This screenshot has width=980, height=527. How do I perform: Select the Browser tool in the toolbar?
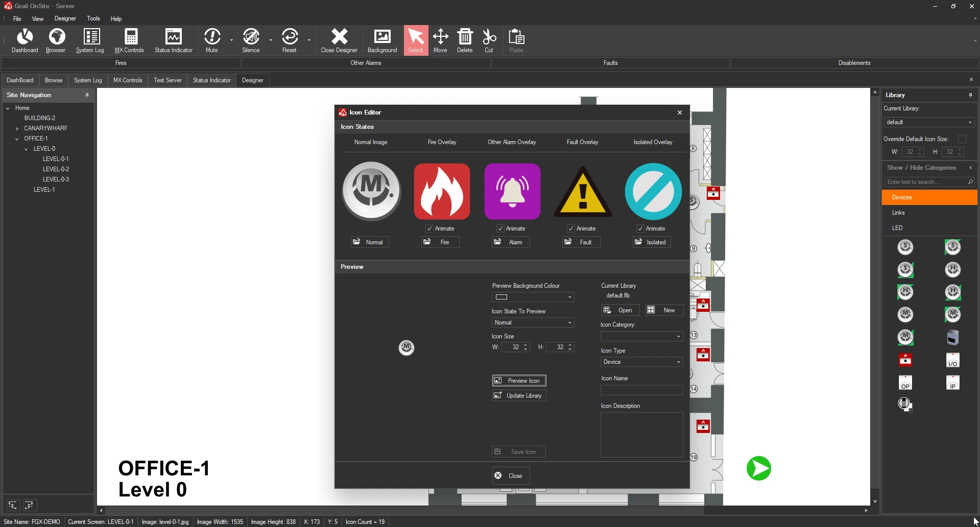(x=56, y=40)
